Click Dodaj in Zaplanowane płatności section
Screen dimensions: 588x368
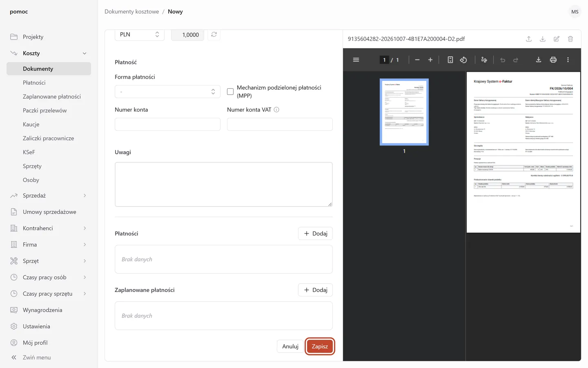pyautogui.click(x=315, y=290)
